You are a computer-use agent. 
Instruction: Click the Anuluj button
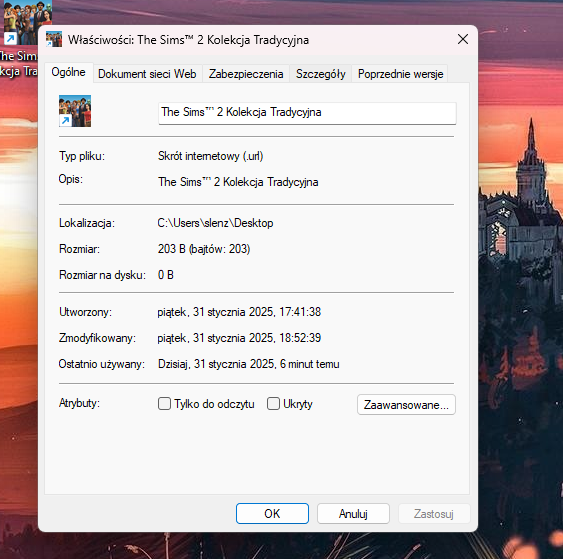coord(353,513)
